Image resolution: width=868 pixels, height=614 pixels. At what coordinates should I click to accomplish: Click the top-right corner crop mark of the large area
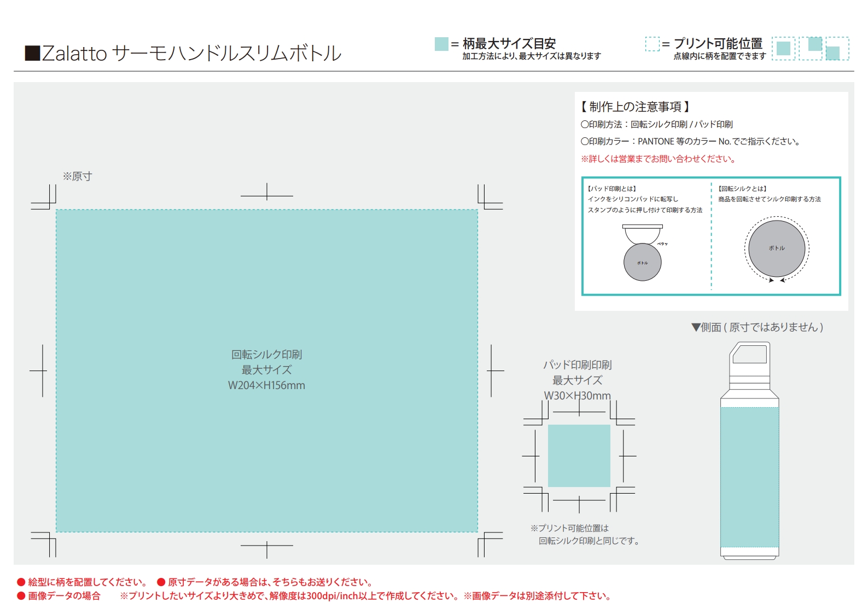[x=490, y=197]
